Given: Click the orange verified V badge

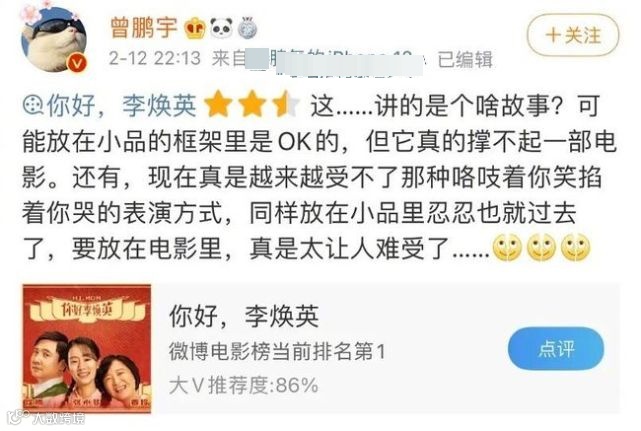Looking at the screenshot, I should coord(77,63).
